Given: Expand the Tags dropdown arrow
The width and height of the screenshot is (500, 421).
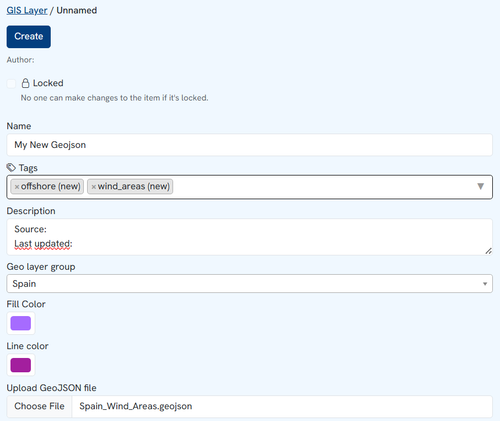Looking at the screenshot, I should pyautogui.click(x=480, y=186).
